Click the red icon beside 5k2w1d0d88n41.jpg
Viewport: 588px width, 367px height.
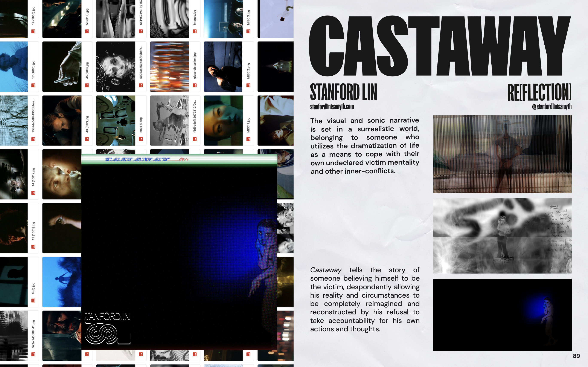coord(33,354)
